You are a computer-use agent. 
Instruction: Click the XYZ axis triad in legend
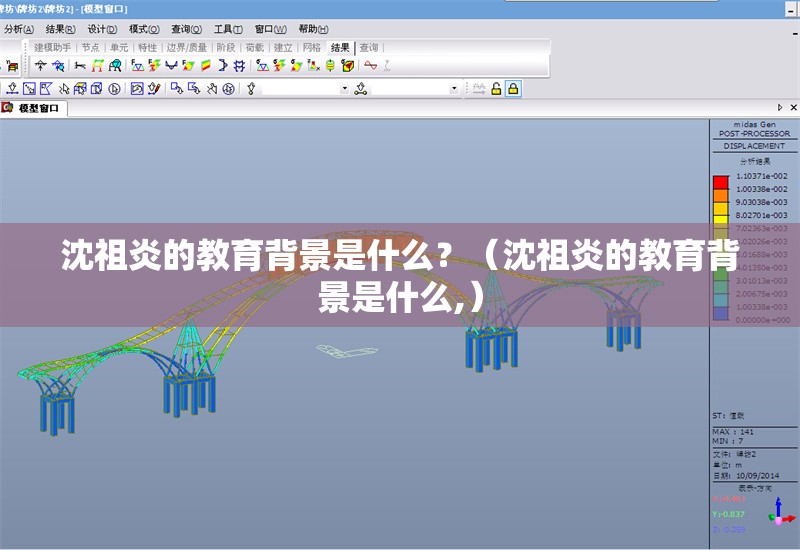(x=781, y=513)
